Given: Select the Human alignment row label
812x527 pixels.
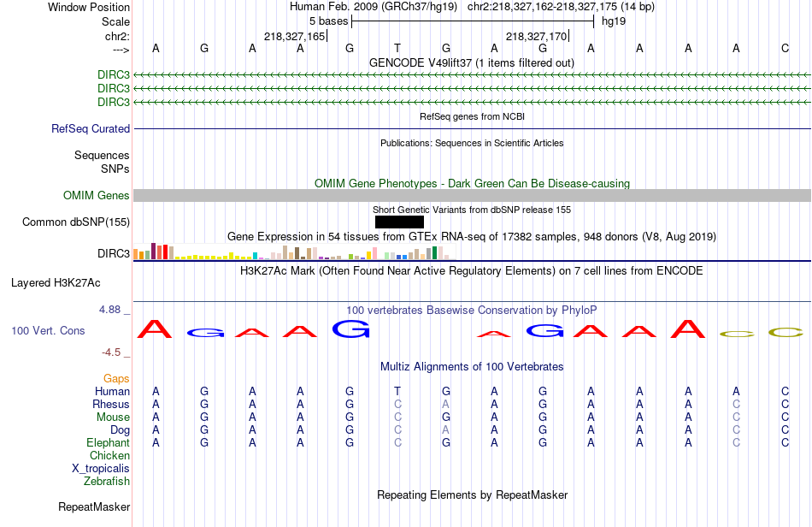Looking at the screenshot, I should coord(112,391).
